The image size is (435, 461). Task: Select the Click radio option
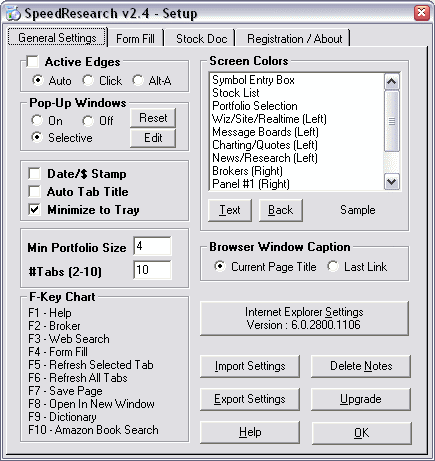point(88,80)
